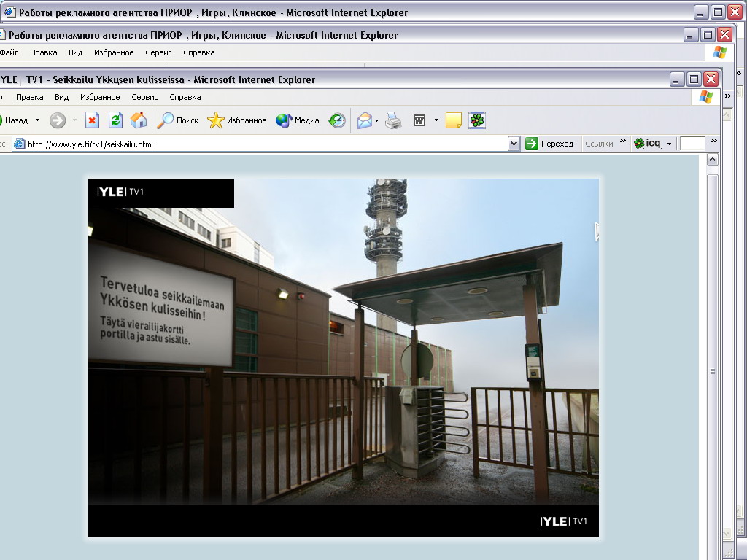Image resolution: width=747 pixels, height=560 pixels.
Task: Open the Поиск search panel
Action: click(178, 120)
